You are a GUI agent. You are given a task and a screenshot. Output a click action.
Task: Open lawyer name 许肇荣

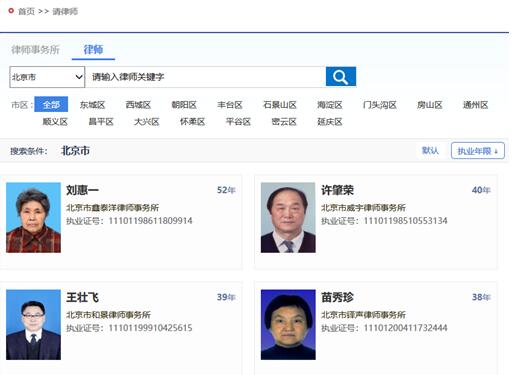pyautogui.click(x=337, y=190)
